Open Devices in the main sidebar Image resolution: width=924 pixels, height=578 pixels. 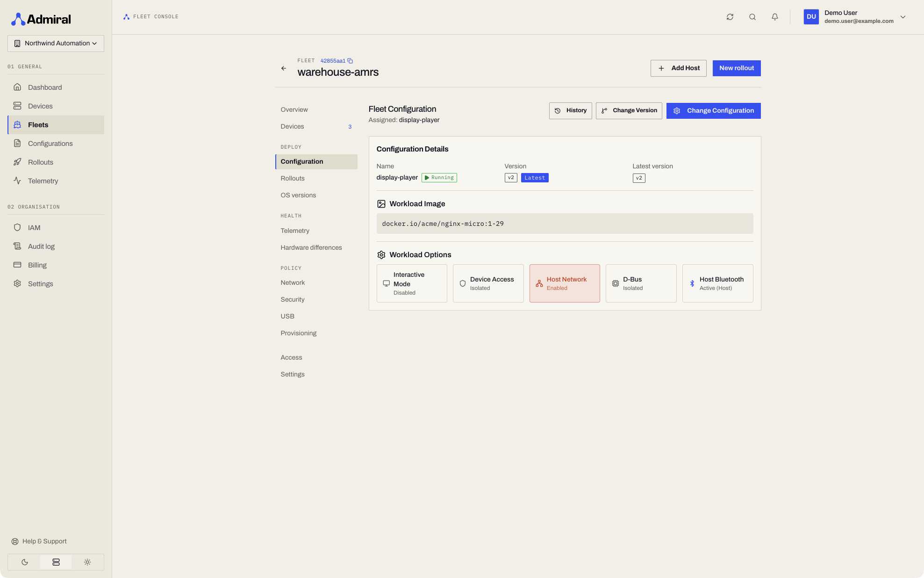(x=56, y=106)
